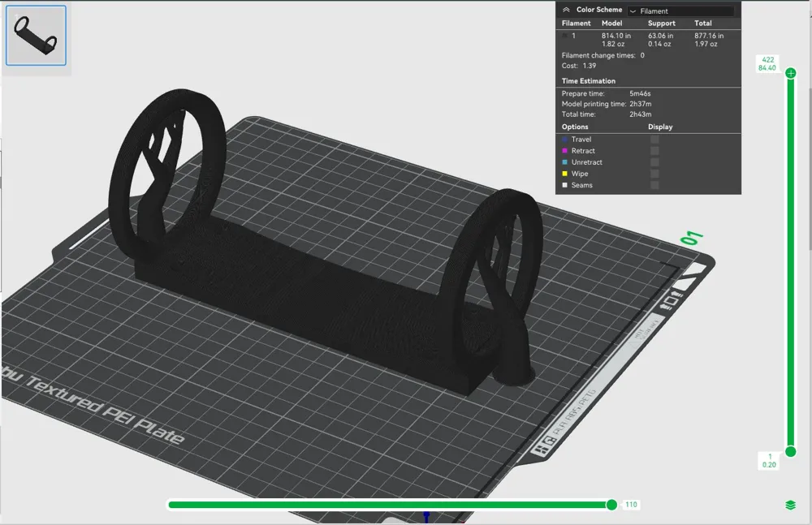
Task: Click the magenta Retract color swatch
Action: [564, 151]
